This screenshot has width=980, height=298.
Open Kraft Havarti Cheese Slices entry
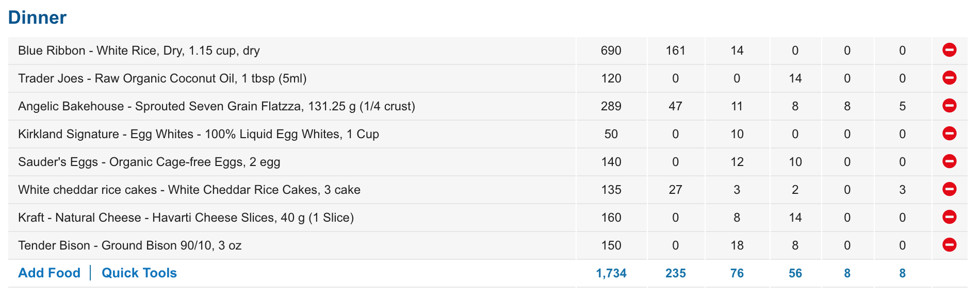pos(186,218)
